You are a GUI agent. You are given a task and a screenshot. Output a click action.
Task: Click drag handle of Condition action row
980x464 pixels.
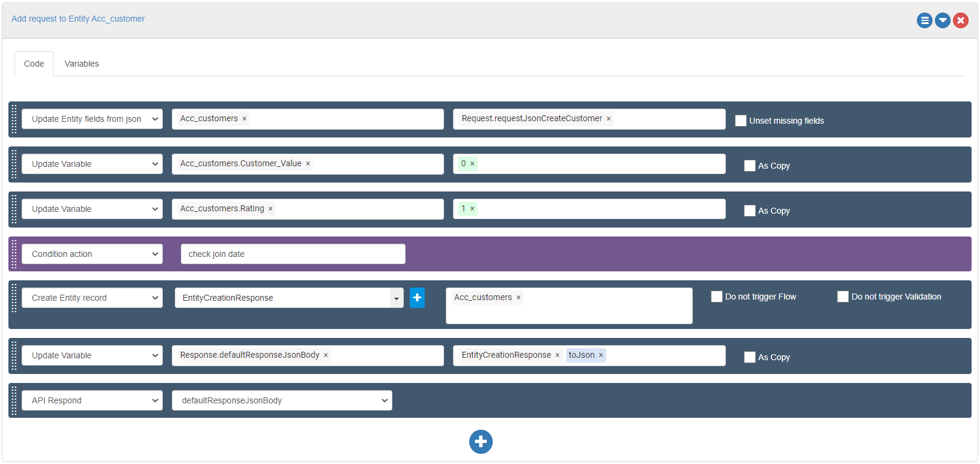[14, 254]
